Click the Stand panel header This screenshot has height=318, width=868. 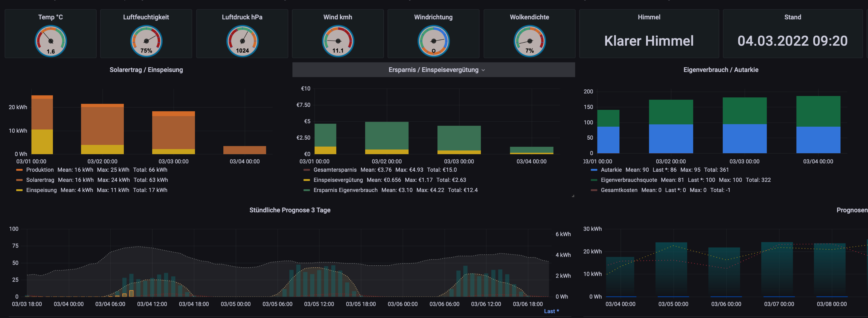(792, 17)
